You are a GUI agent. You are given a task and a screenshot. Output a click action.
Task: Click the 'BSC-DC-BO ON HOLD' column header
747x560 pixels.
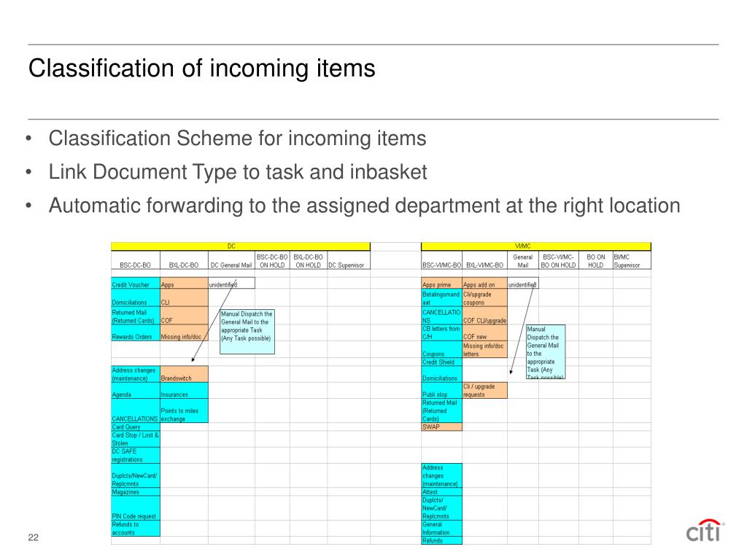272,261
